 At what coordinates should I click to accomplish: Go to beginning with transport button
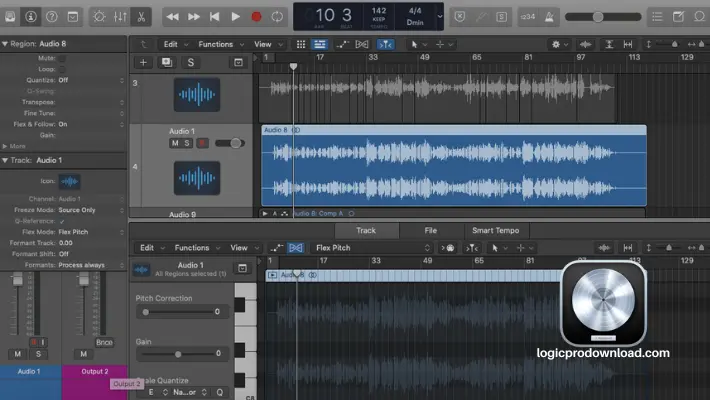point(215,17)
